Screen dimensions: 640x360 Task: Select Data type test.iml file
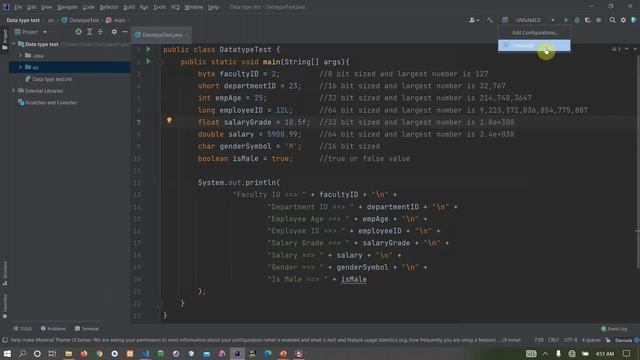(x=52, y=79)
